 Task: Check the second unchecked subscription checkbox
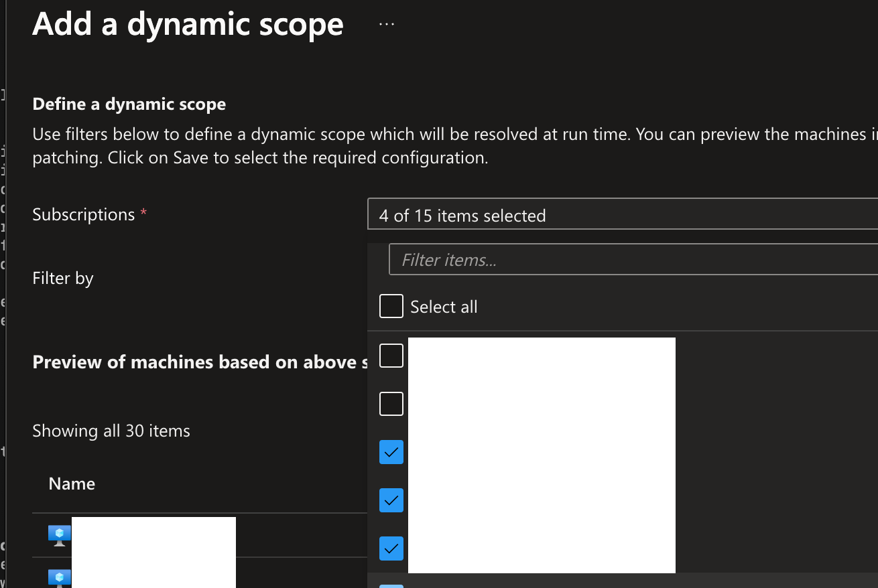point(391,403)
